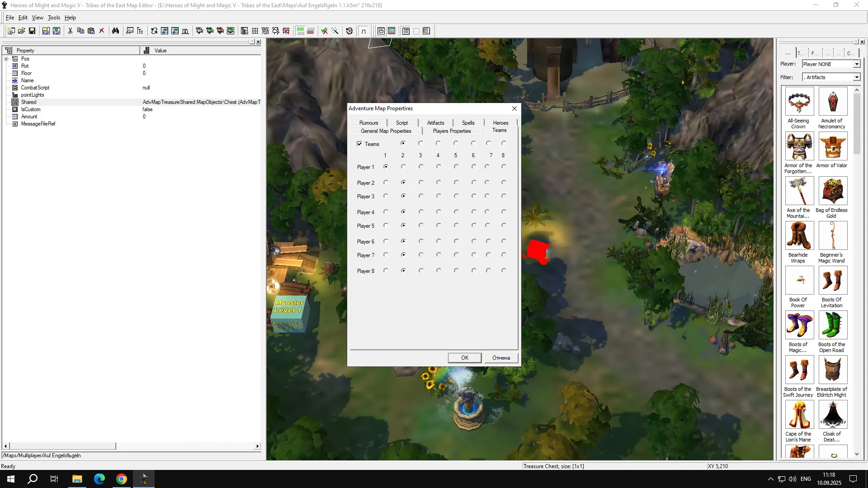The image size is (868, 488).
Task: Select the Shared property row
Action: (132, 102)
